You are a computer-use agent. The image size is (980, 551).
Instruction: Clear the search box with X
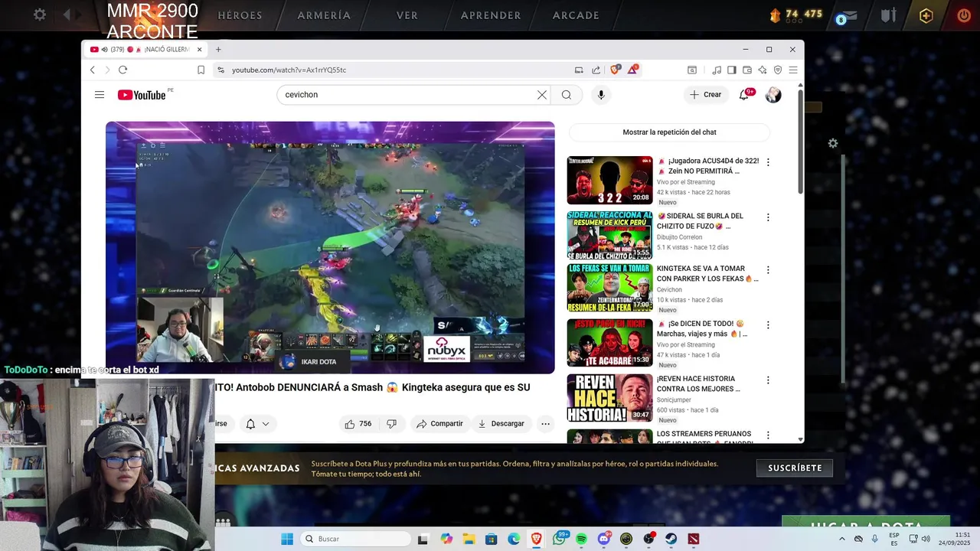[542, 95]
